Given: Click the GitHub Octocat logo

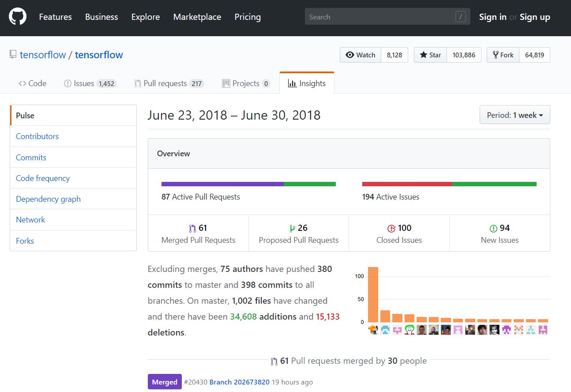Looking at the screenshot, I should pos(18,17).
